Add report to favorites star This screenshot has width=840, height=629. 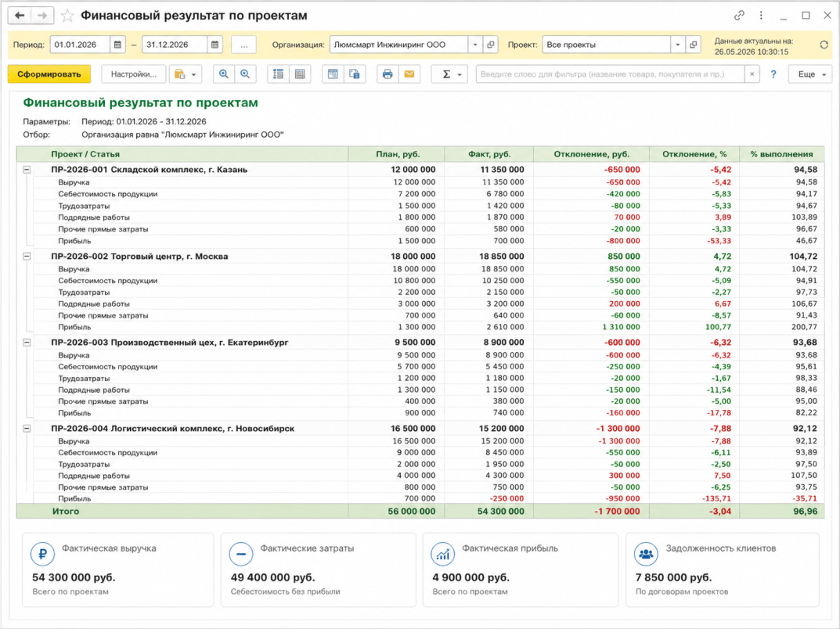coord(67,16)
